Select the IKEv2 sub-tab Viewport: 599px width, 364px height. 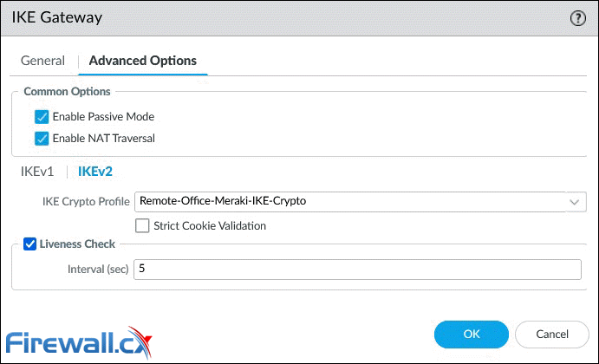pos(95,172)
